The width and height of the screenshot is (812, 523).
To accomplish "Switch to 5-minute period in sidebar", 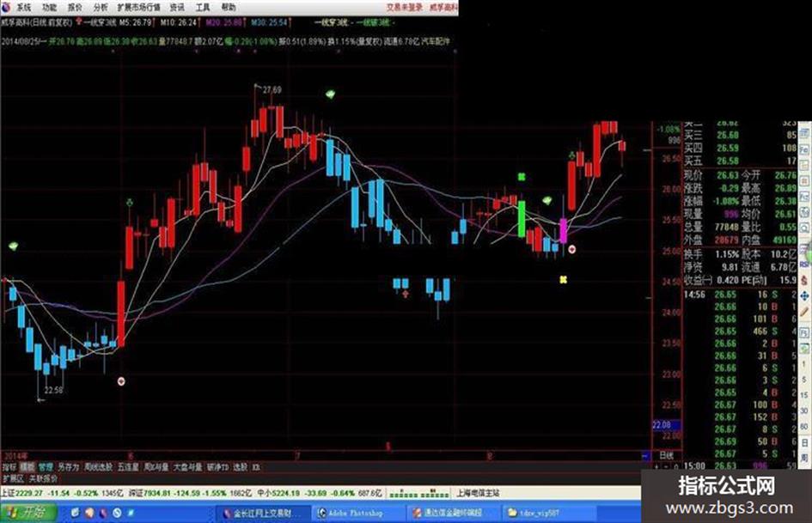I will tap(804, 380).
